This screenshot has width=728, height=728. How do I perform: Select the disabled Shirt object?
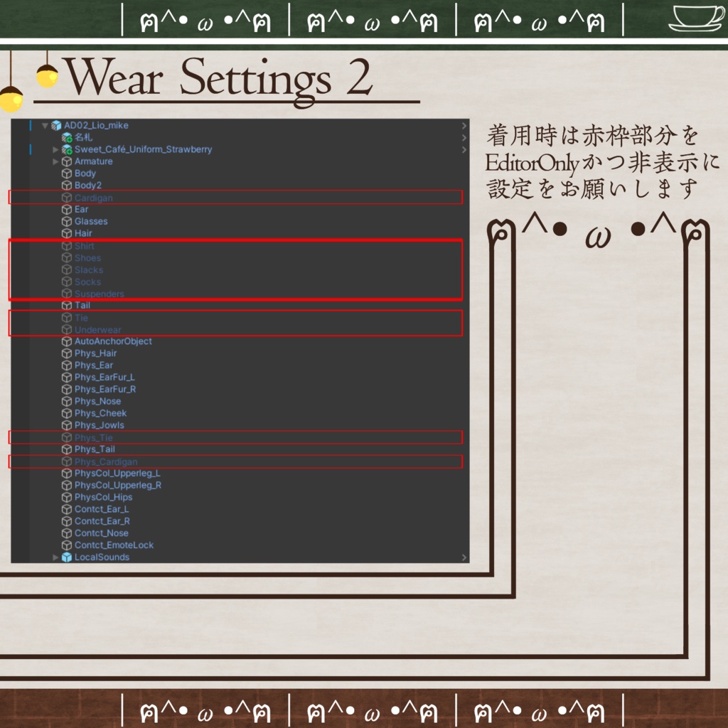tap(84, 245)
